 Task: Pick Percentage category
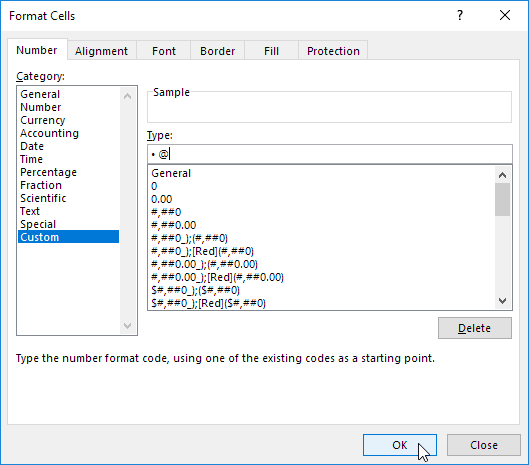68,172
